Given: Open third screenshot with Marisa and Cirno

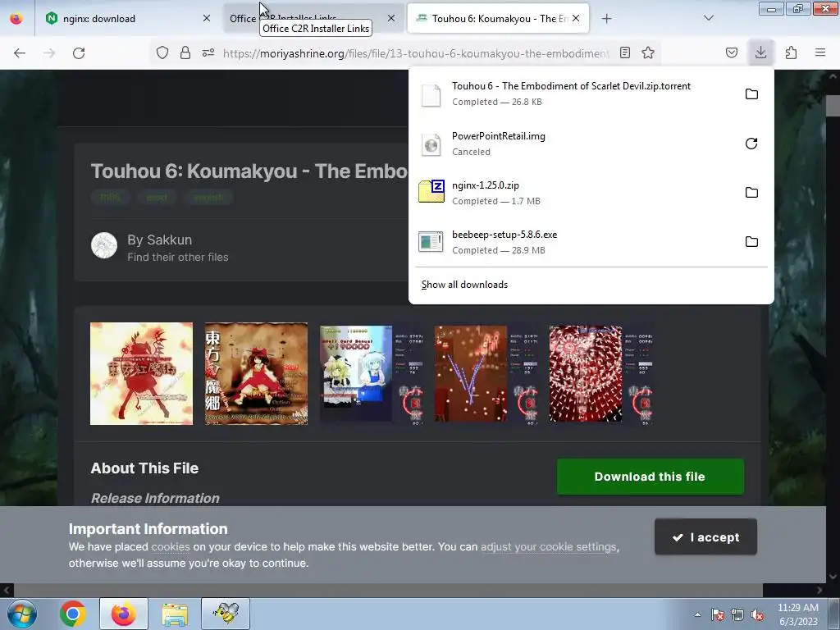Looking at the screenshot, I should pos(371,373).
